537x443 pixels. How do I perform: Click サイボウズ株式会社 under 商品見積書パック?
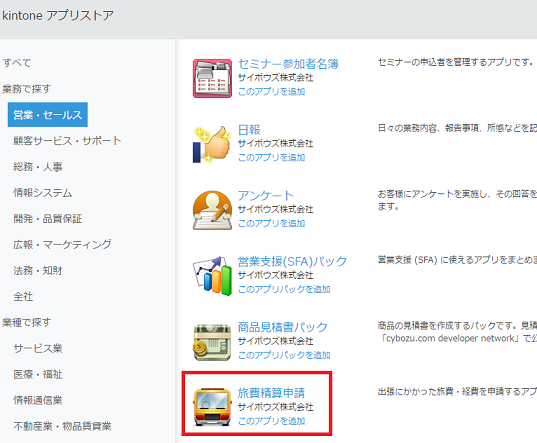[275, 341]
